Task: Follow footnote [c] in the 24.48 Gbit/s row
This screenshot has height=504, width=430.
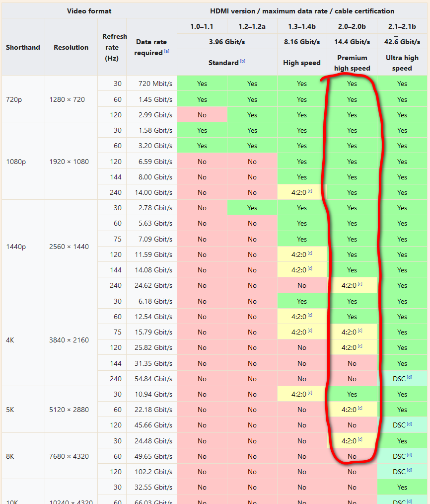Action: pyautogui.click(x=360, y=439)
